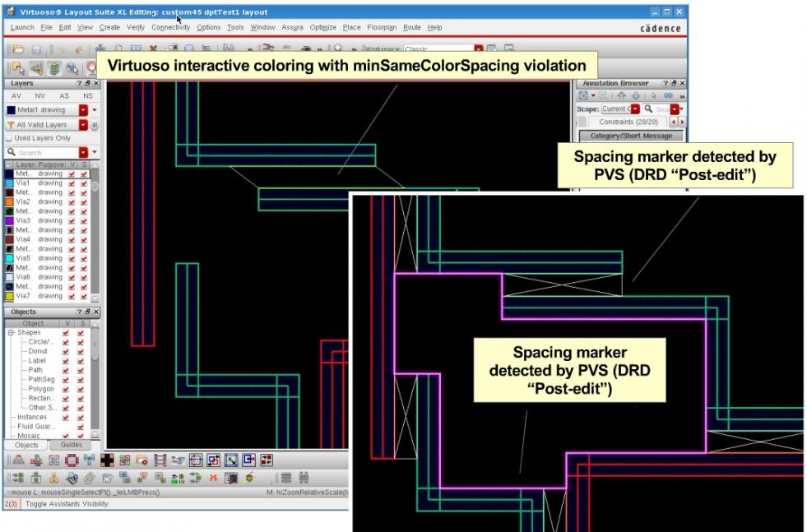Click the globe-with-cursor tool icon
Screen dimensions: 807x532
pyautogui.click(x=72, y=68)
